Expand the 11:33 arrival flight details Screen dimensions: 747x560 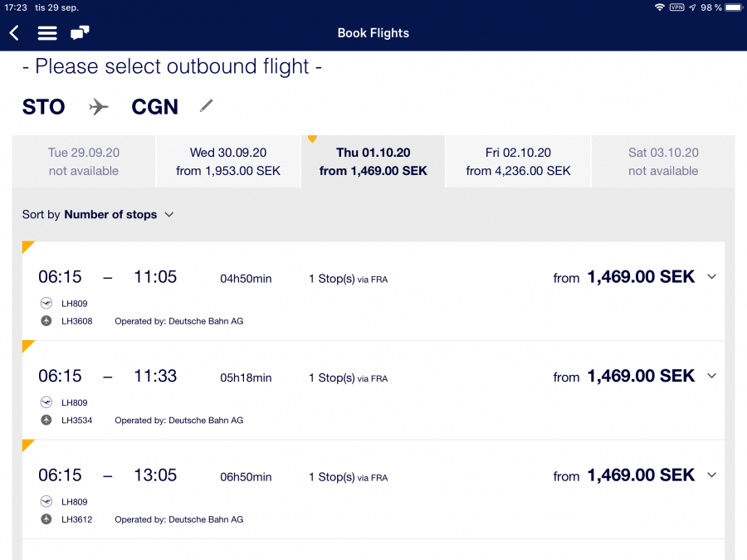tap(711, 377)
